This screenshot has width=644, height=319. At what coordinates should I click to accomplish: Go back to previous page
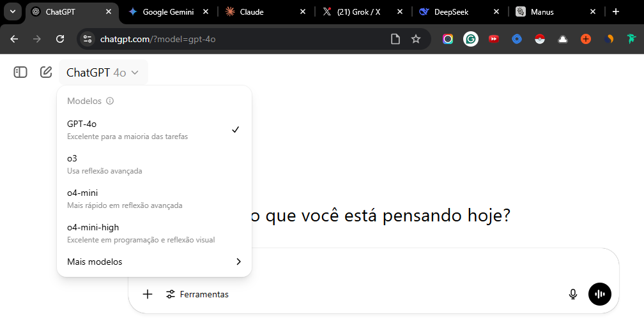[x=14, y=39]
